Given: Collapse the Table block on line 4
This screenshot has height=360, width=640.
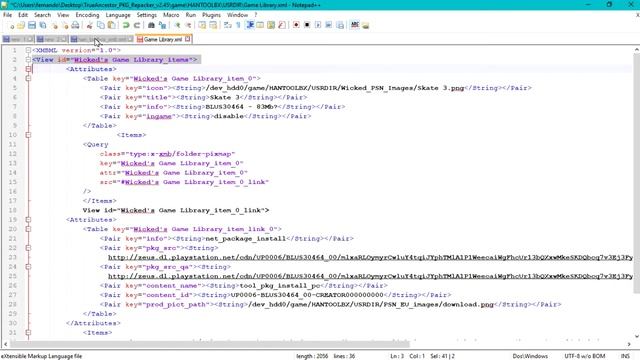Looking at the screenshot, I should point(28,78).
